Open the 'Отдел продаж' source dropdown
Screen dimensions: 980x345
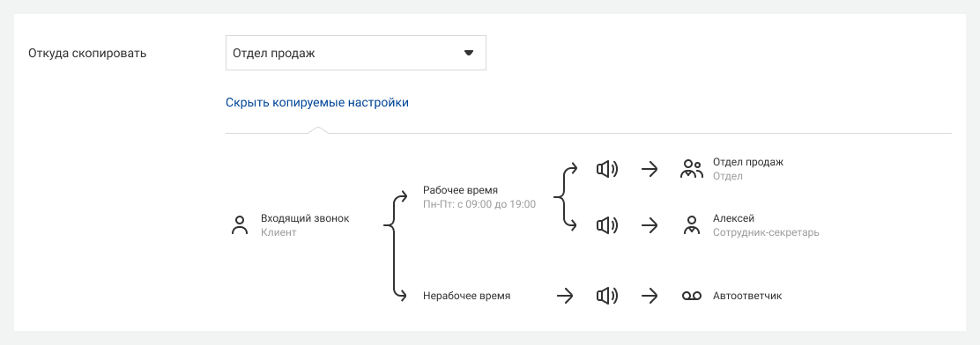(356, 53)
